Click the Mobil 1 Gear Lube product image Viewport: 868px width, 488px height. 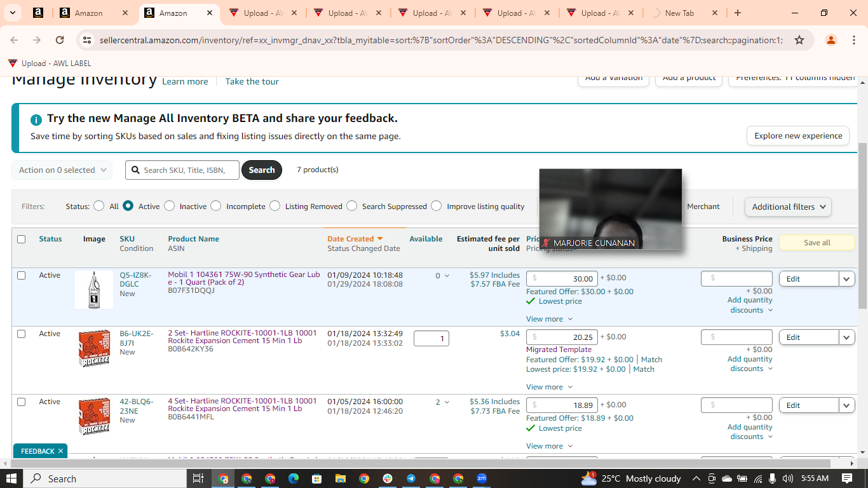click(x=94, y=290)
